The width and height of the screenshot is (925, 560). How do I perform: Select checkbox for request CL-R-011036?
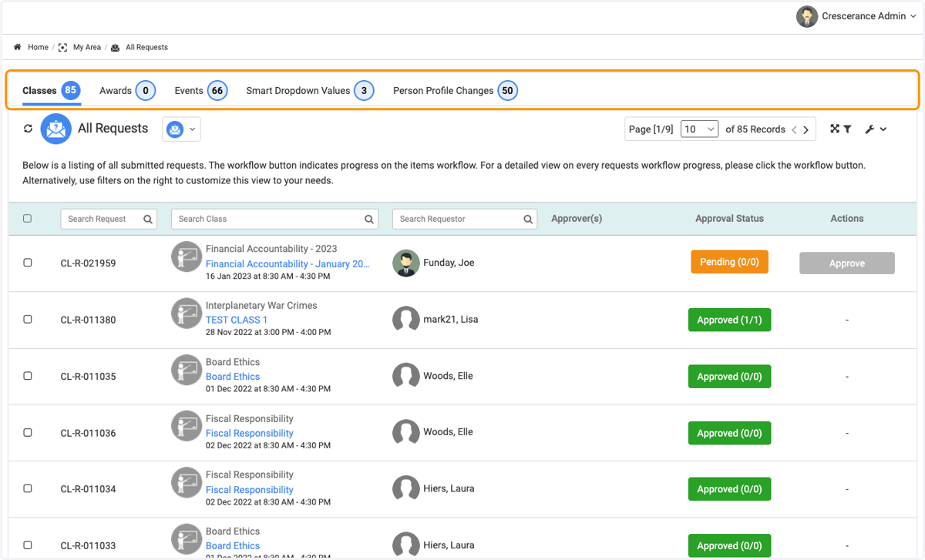point(28,432)
